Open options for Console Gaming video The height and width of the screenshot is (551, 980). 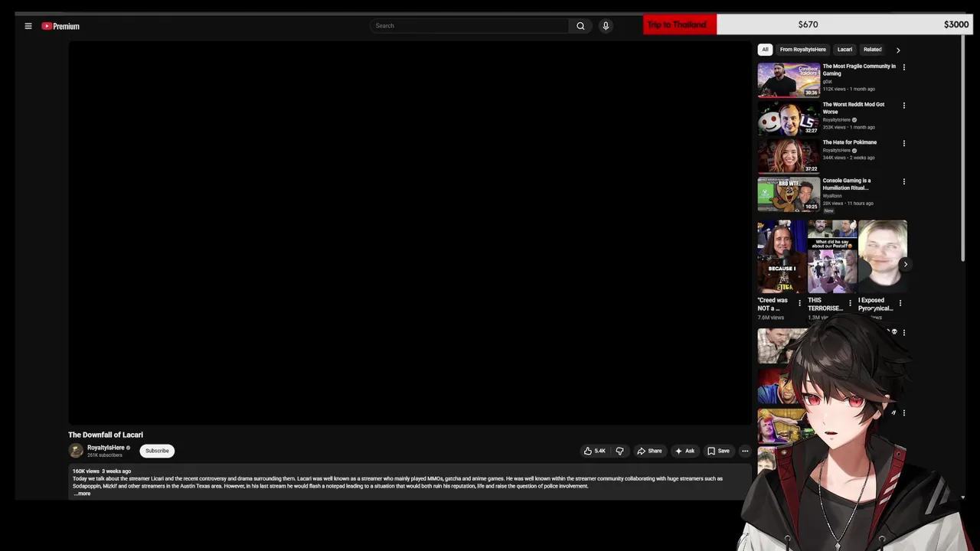(x=904, y=181)
